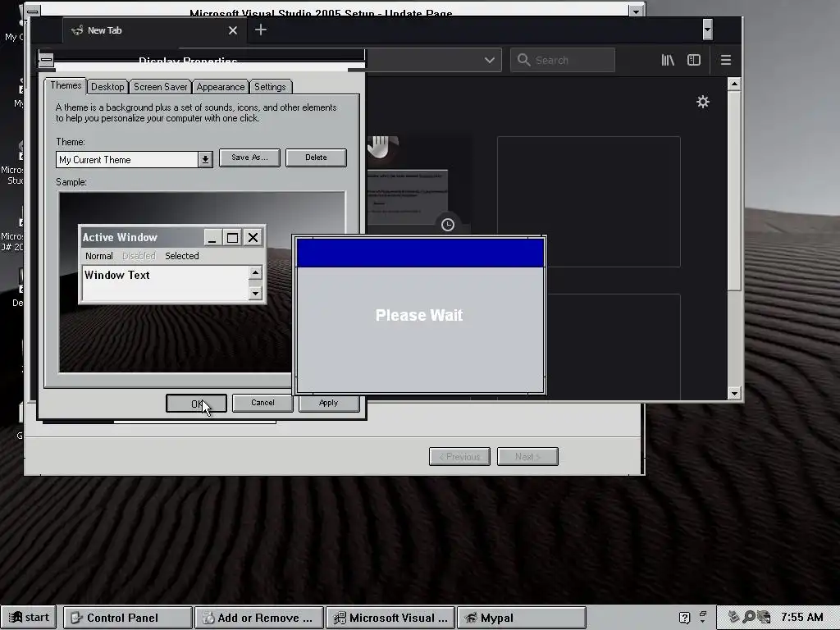This screenshot has height=630, width=840.
Task: Click the Window Text sample text
Action: (x=116, y=276)
